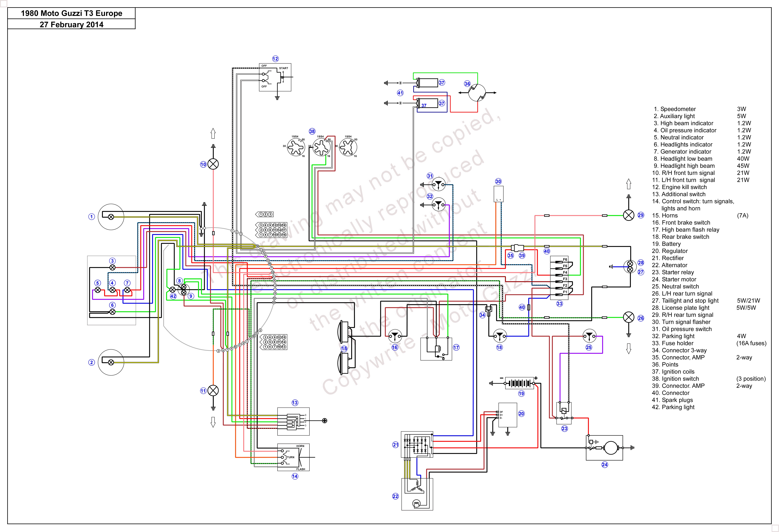Select the starter motor symbol 24

click(604, 448)
